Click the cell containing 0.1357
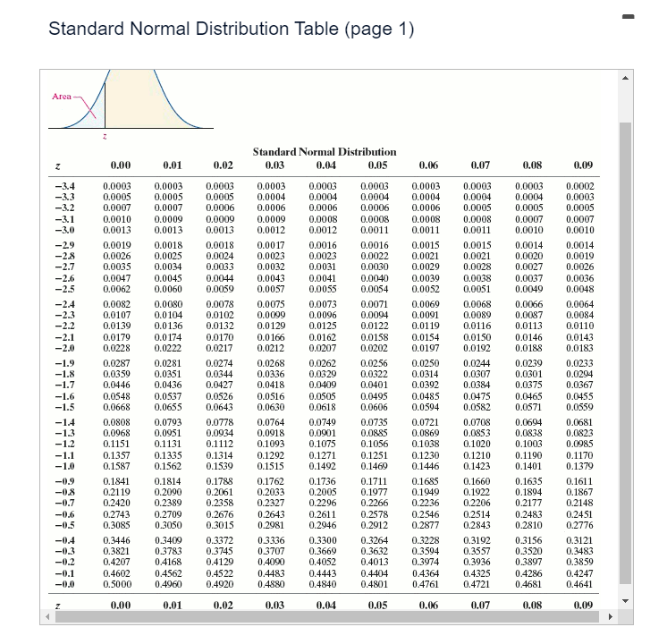 point(116,455)
